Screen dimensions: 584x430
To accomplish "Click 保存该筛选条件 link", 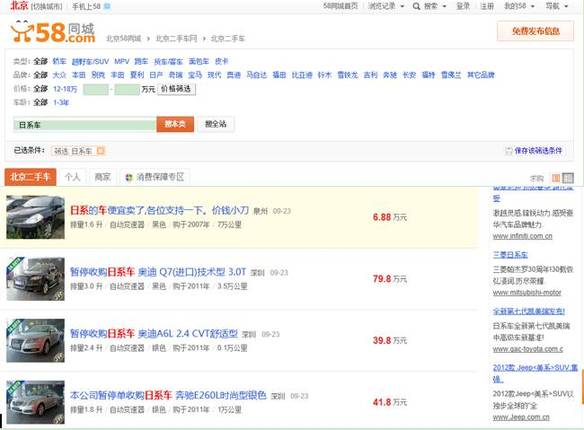I will point(538,151).
